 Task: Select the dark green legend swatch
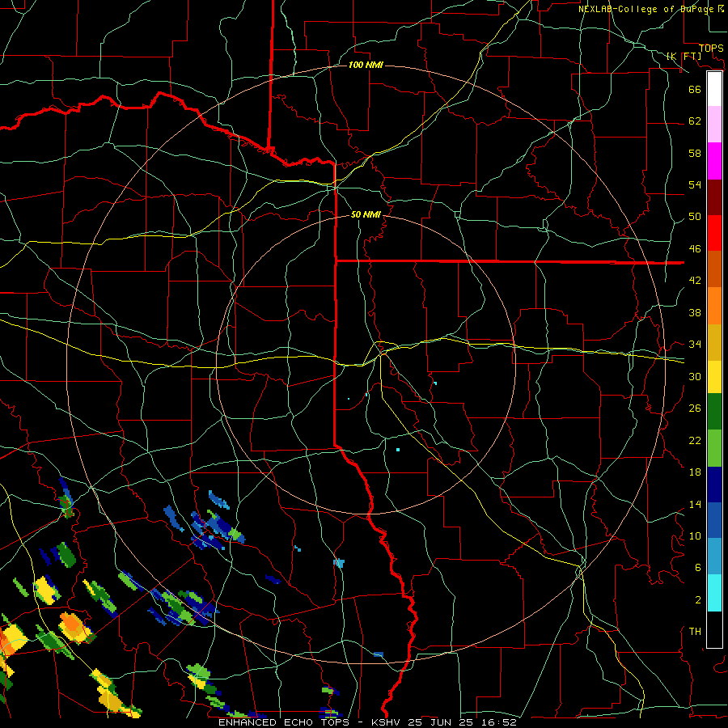pos(714,412)
